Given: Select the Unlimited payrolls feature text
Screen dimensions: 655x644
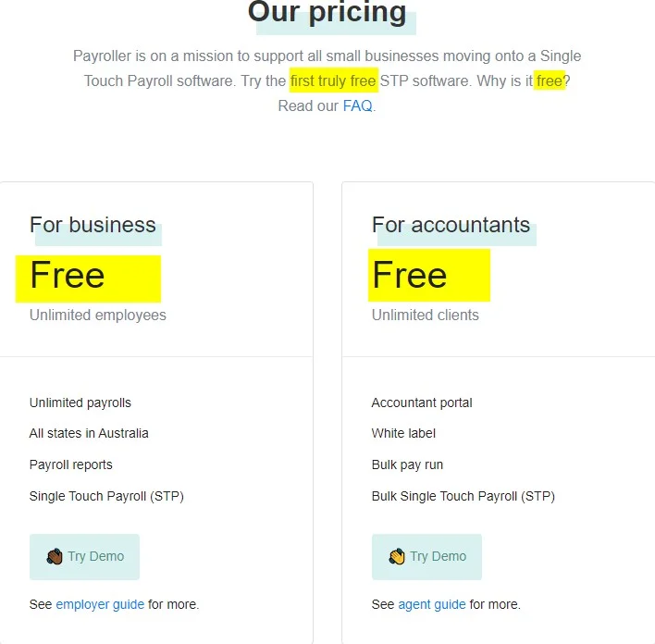Looking at the screenshot, I should [x=80, y=402].
